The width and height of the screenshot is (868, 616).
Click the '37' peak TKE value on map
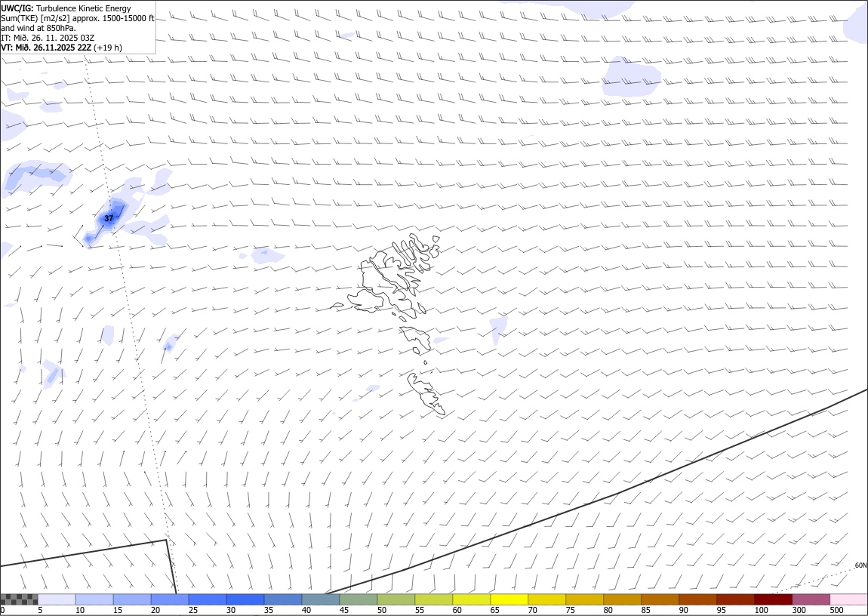coord(109,218)
